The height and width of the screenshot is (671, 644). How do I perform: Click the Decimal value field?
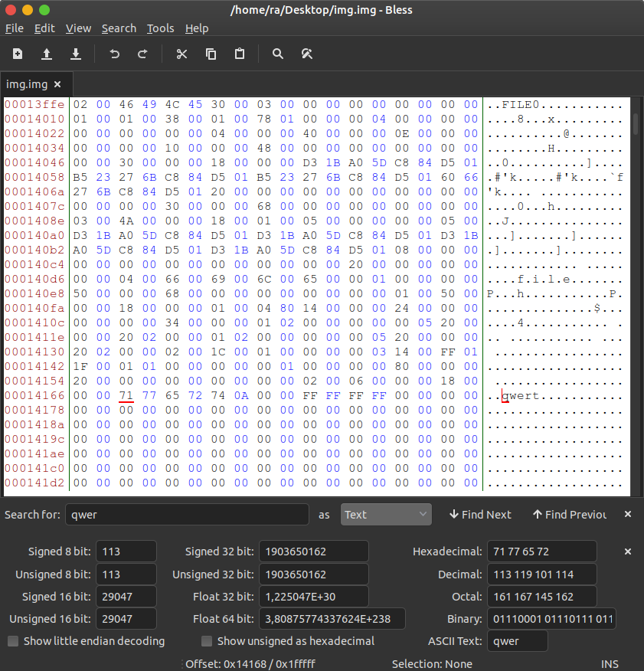point(541,574)
